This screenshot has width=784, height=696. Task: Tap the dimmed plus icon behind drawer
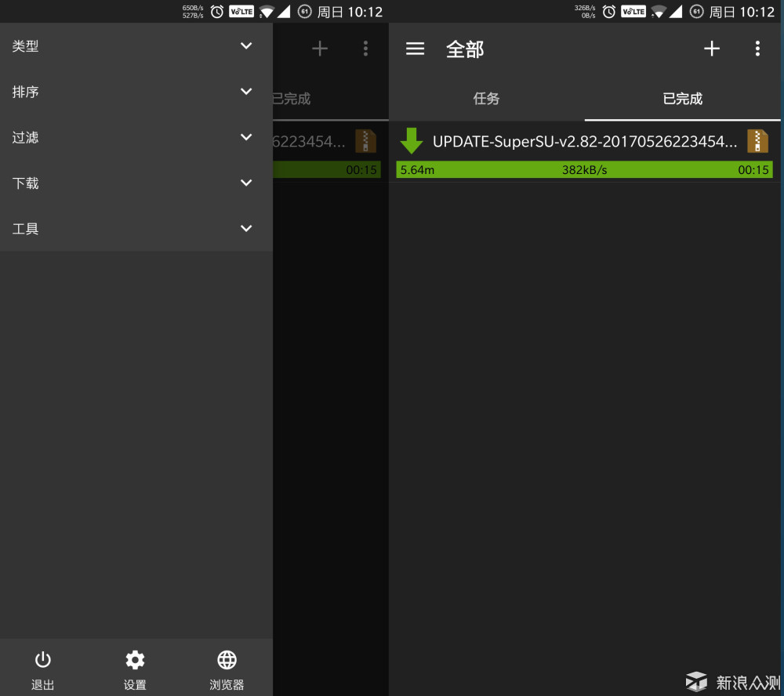[320, 49]
